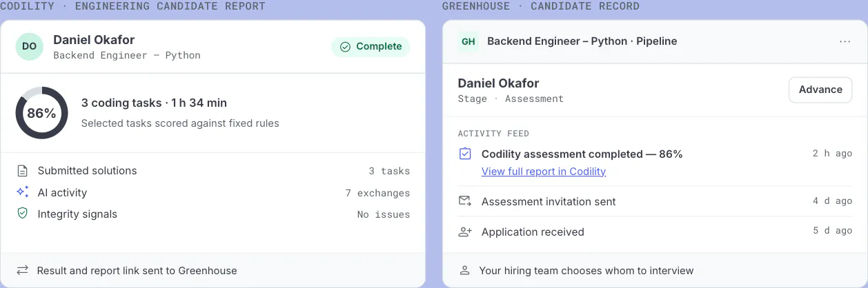The image size is (868, 288).
Task: Click the 86% score ring
Action: [41, 113]
